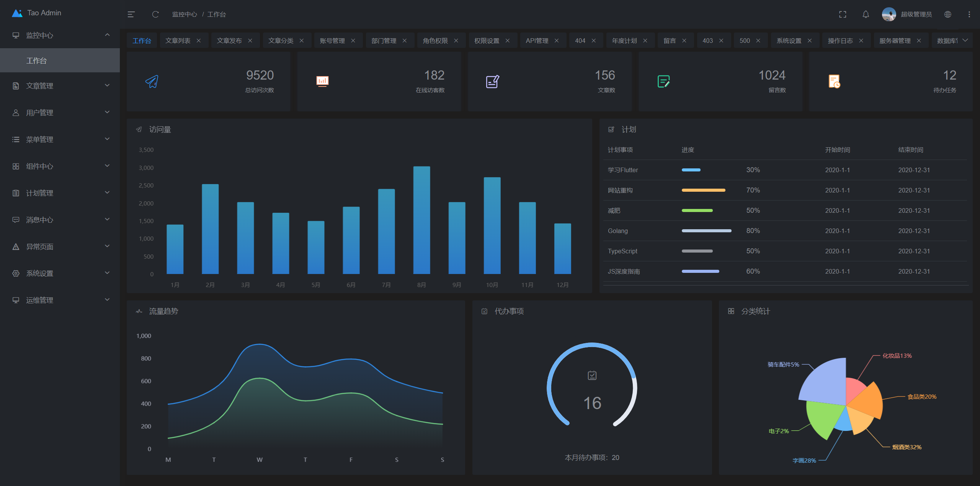The width and height of the screenshot is (980, 486).
Task: Toggle fullscreen mode icon
Action: (x=843, y=15)
